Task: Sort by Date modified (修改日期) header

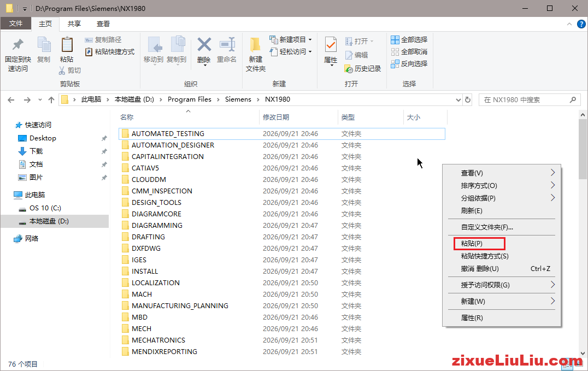Action: click(275, 117)
